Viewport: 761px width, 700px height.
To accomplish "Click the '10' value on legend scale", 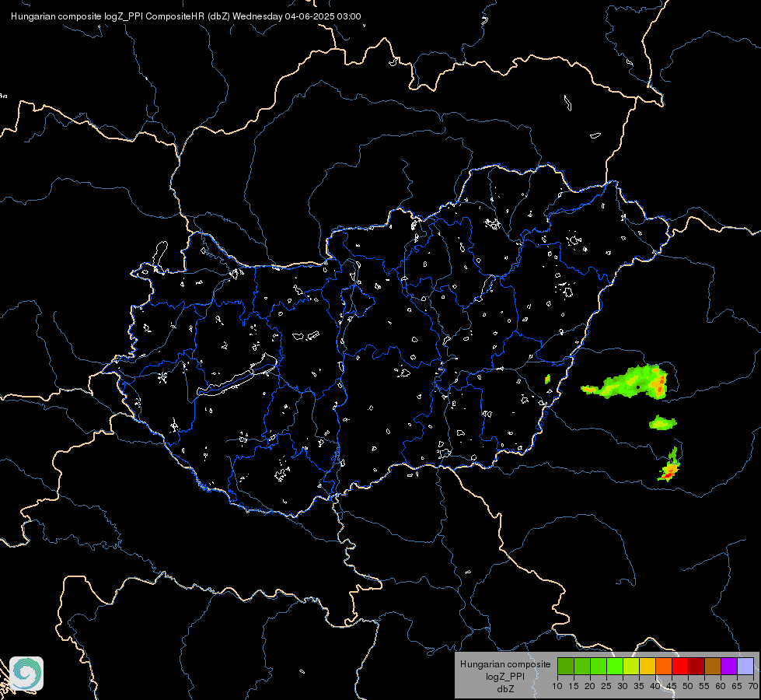I will click(x=557, y=686).
